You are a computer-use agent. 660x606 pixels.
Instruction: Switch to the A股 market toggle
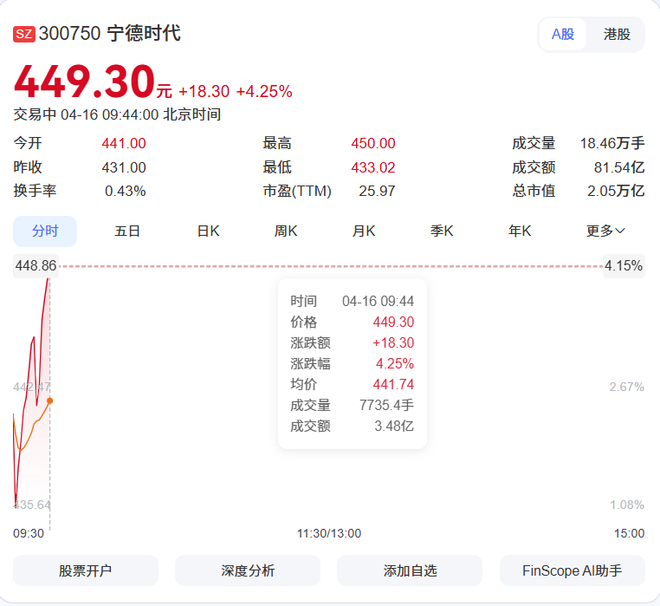pos(563,35)
